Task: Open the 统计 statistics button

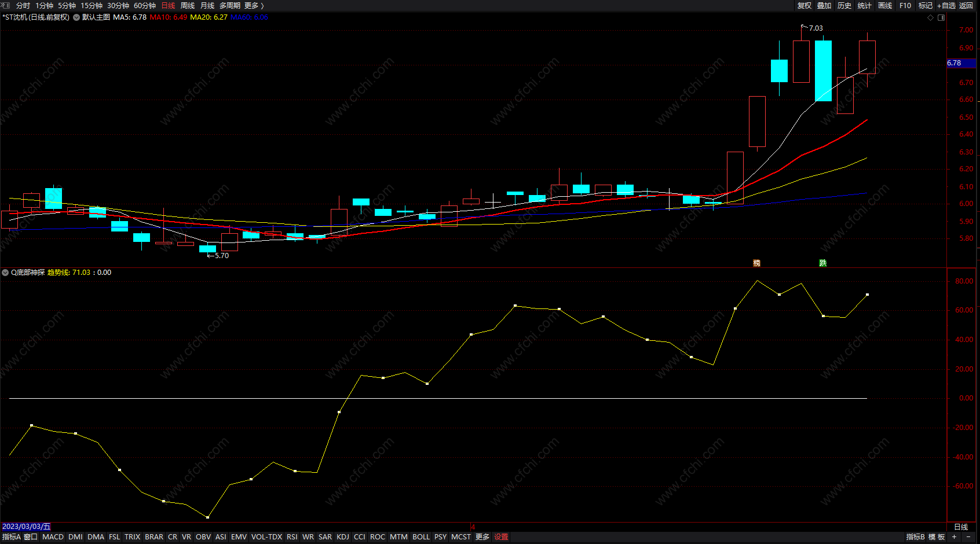Action: click(864, 5)
